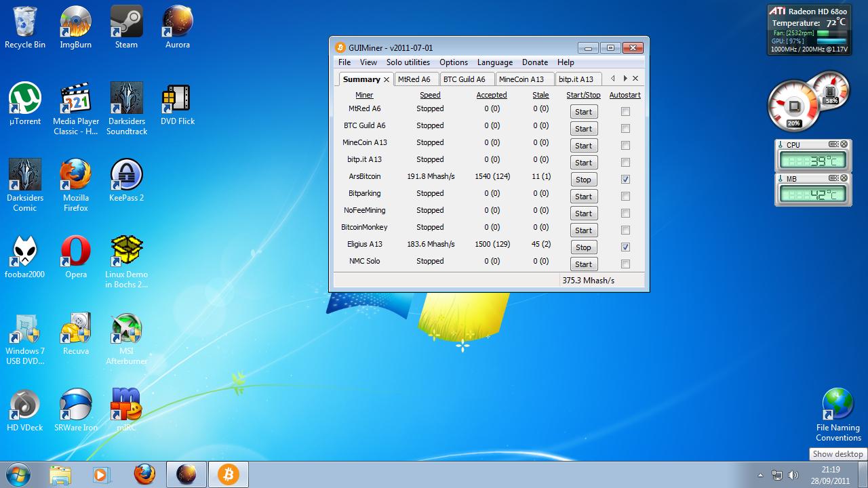The height and width of the screenshot is (488, 868).
Task: Select the DVD Flick desktop icon
Action: pyautogui.click(x=178, y=104)
